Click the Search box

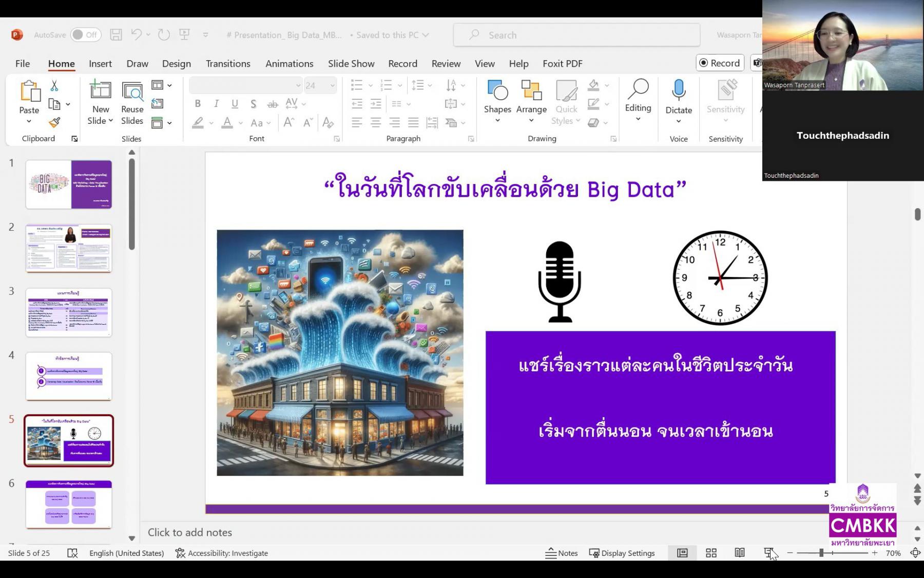[x=576, y=35]
